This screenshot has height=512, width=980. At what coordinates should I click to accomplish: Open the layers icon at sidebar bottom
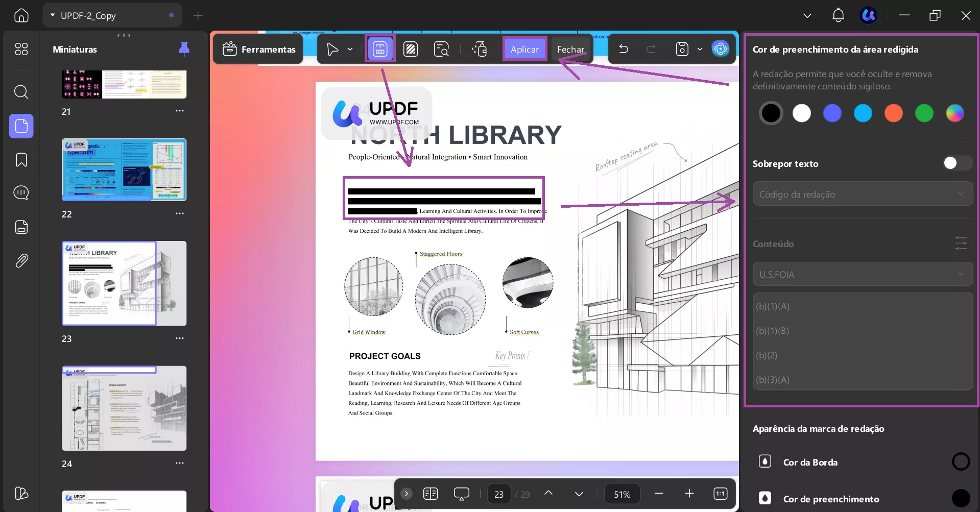21,493
